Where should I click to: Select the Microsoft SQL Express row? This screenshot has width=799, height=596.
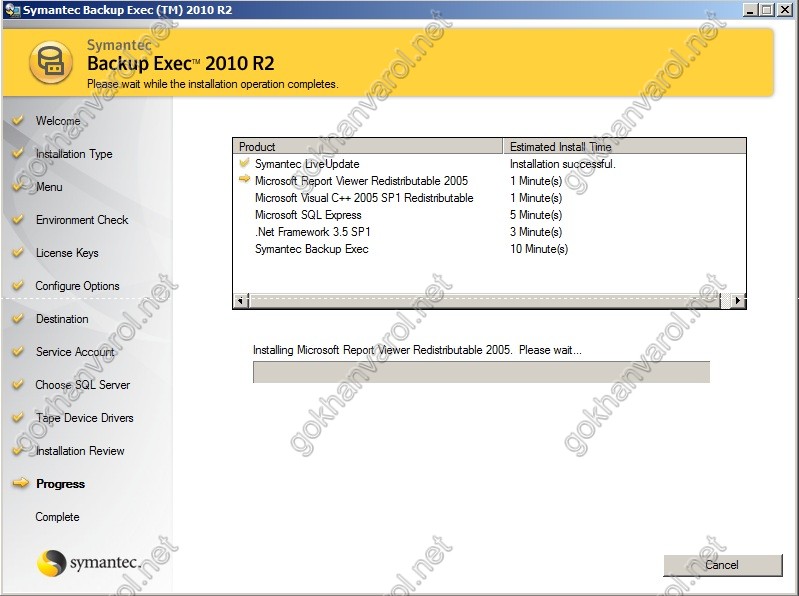tap(308, 215)
